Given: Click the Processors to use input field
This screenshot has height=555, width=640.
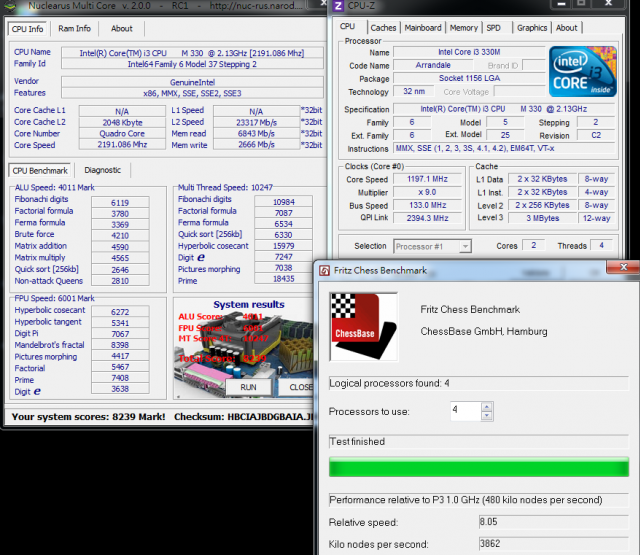Looking at the screenshot, I should coord(466,411).
